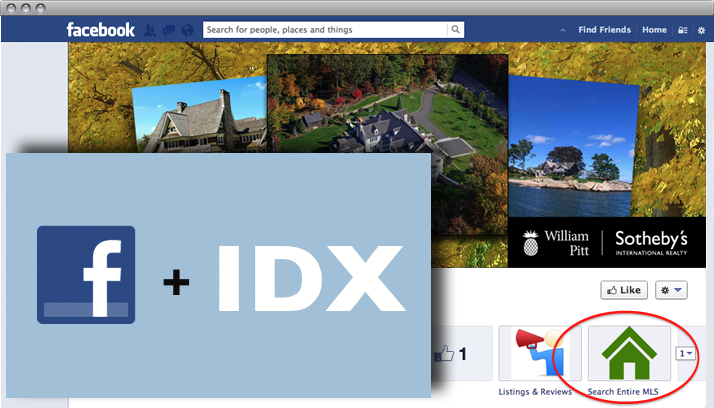Click the Listings & Reviews label
Viewport: 714px width, 408px height.
pos(535,392)
